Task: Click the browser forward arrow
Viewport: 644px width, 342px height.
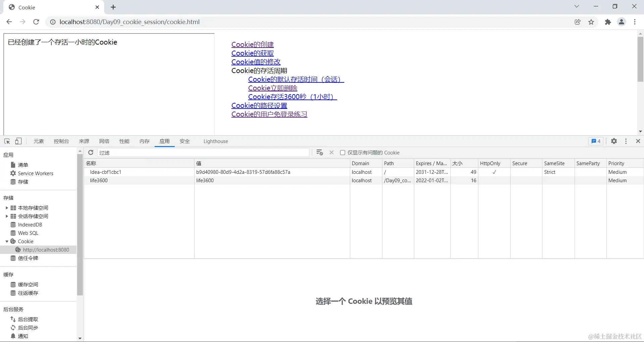Action: pos(22,22)
